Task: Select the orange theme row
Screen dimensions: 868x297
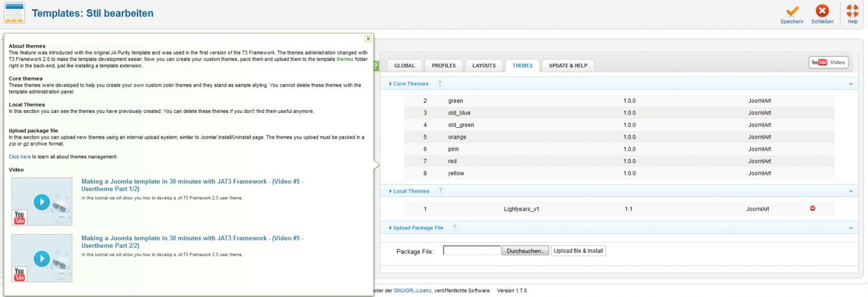Action: pyautogui.click(x=619, y=137)
